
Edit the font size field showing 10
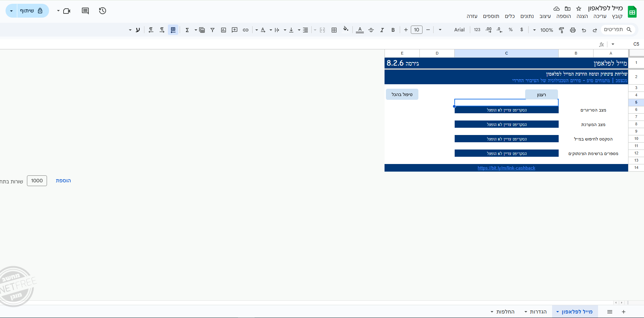coord(417,30)
